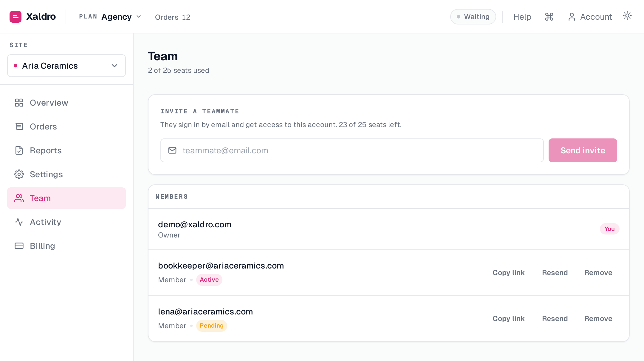Click the '2 of 25 seats used' text
644x361 pixels.
179,70
